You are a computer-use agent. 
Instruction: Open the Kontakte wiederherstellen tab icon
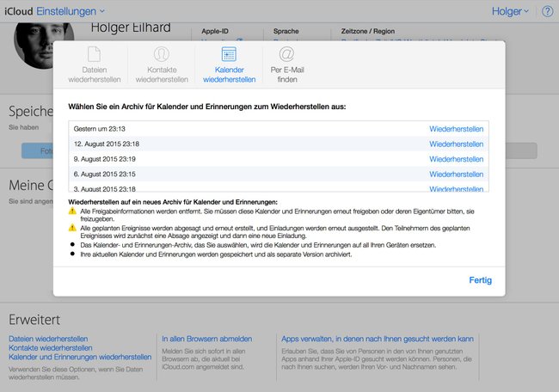pyautogui.click(x=162, y=54)
